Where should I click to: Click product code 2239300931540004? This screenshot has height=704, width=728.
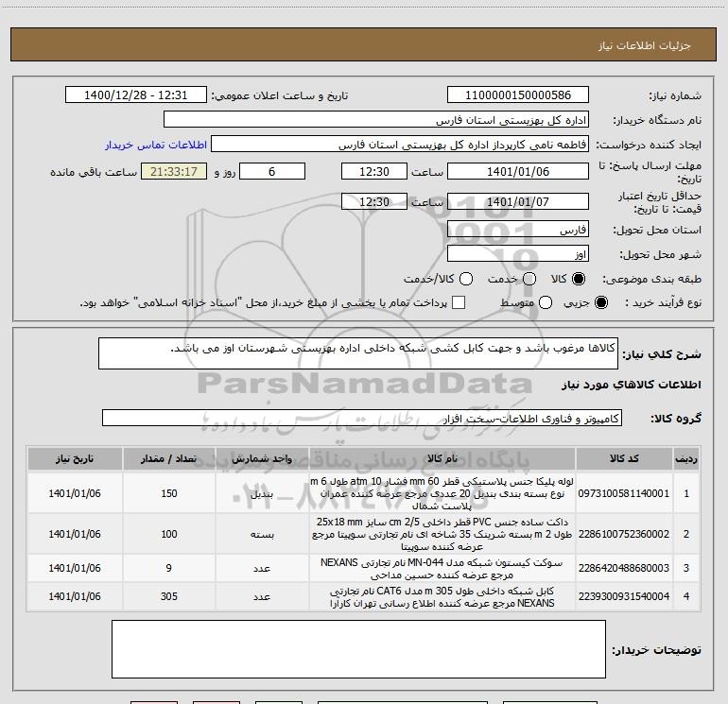[x=624, y=596]
